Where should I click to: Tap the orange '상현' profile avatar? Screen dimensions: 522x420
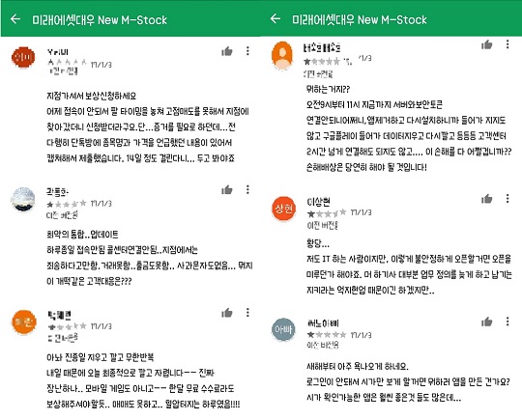[283, 209]
